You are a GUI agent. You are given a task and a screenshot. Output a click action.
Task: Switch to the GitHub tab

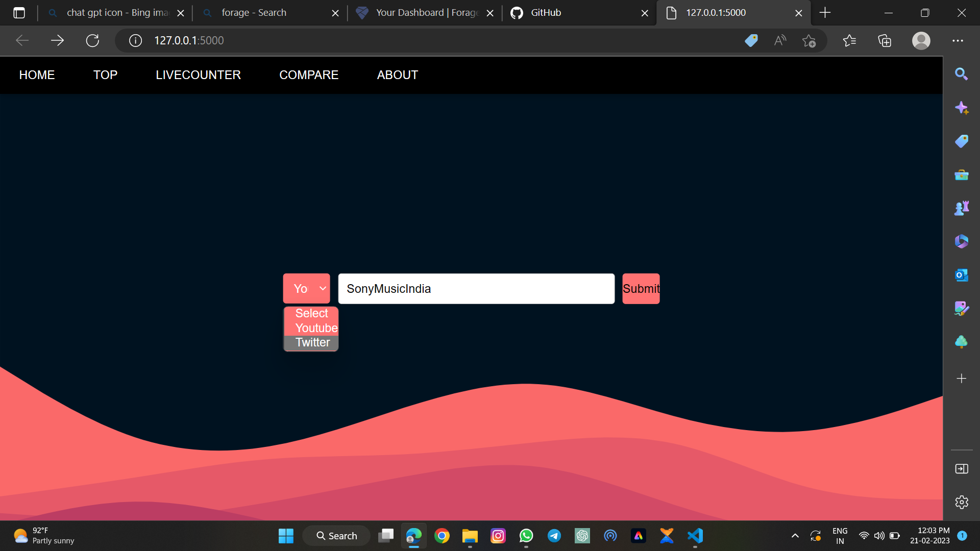(x=579, y=13)
